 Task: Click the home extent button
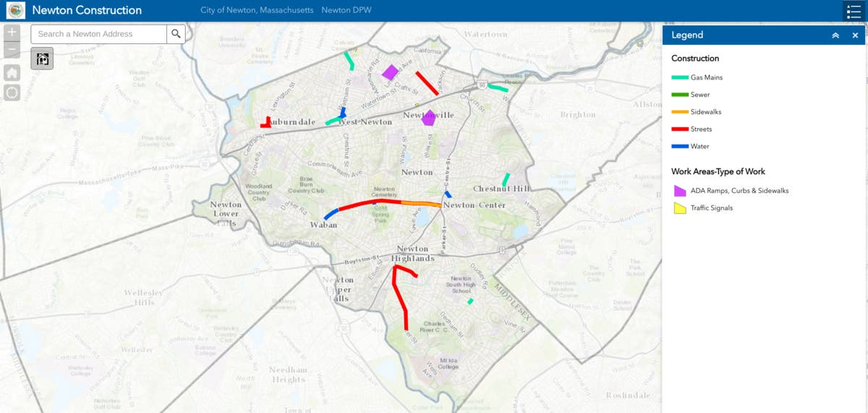click(x=12, y=72)
